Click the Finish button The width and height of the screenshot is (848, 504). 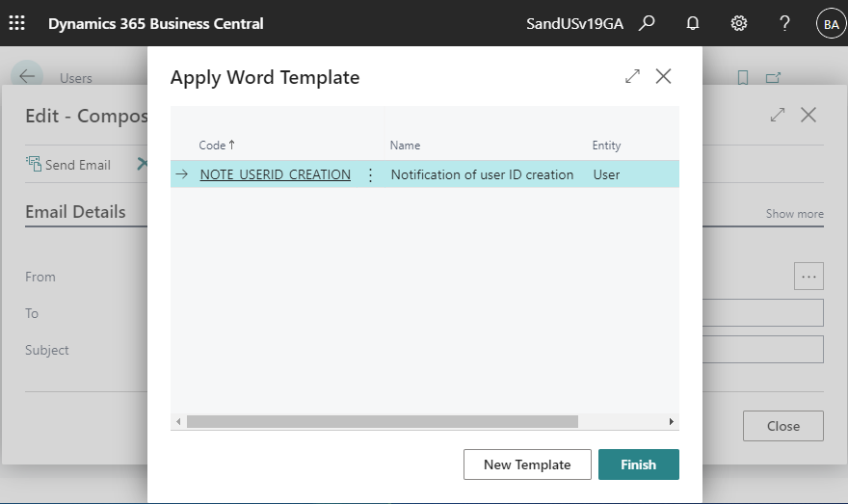pyautogui.click(x=639, y=464)
